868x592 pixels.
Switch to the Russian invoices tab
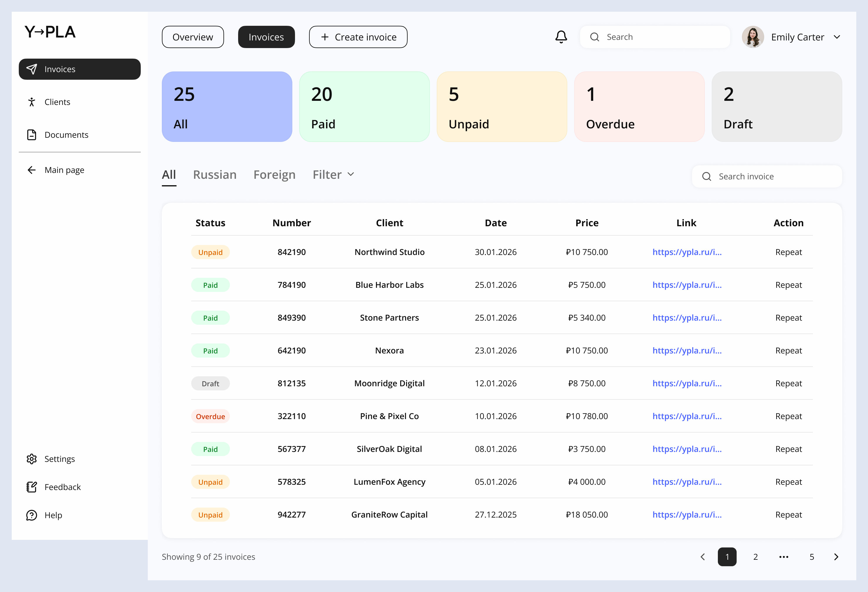click(x=215, y=174)
